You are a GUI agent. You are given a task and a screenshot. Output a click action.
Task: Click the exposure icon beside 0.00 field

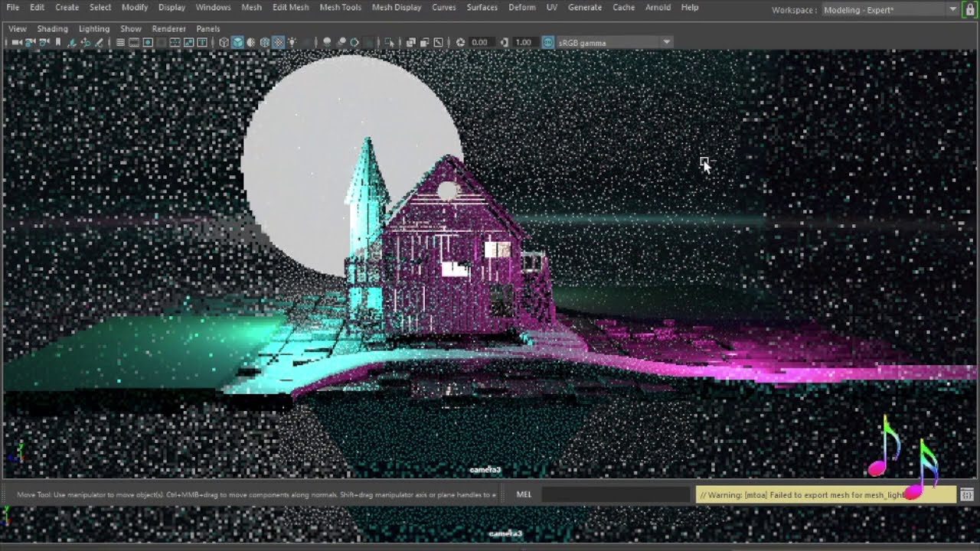tap(460, 43)
